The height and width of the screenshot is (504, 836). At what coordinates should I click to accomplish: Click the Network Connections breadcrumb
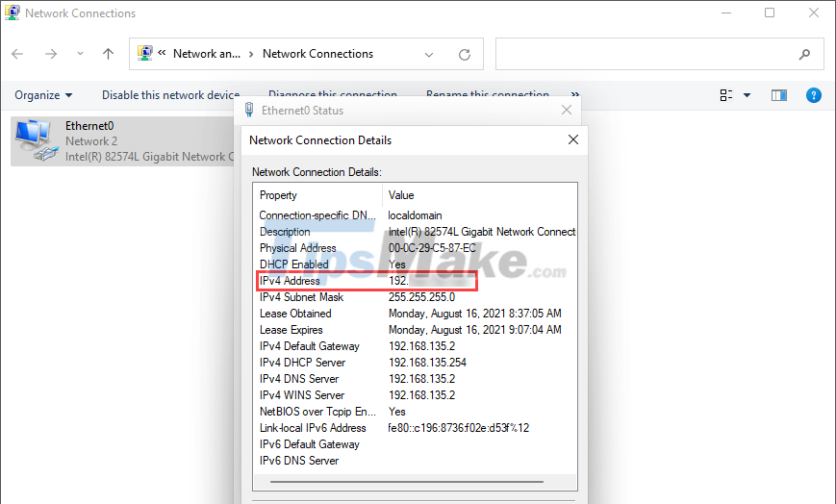tap(317, 54)
